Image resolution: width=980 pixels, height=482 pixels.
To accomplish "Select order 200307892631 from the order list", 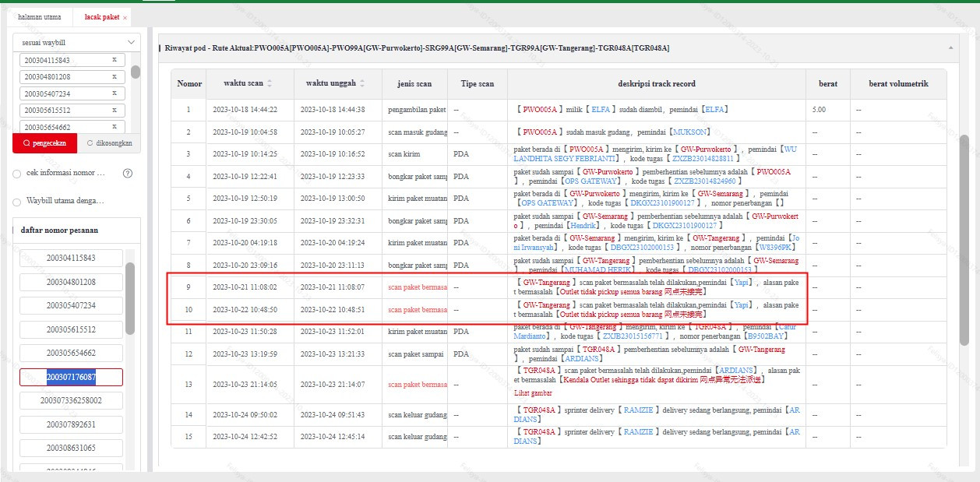I will [x=71, y=424].
